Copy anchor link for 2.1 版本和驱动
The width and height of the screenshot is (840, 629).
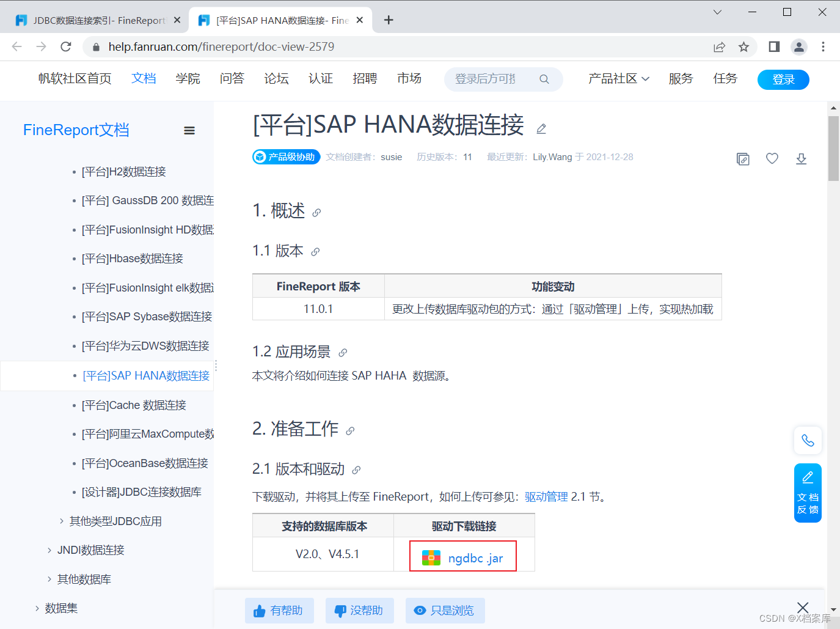(356, 470)
